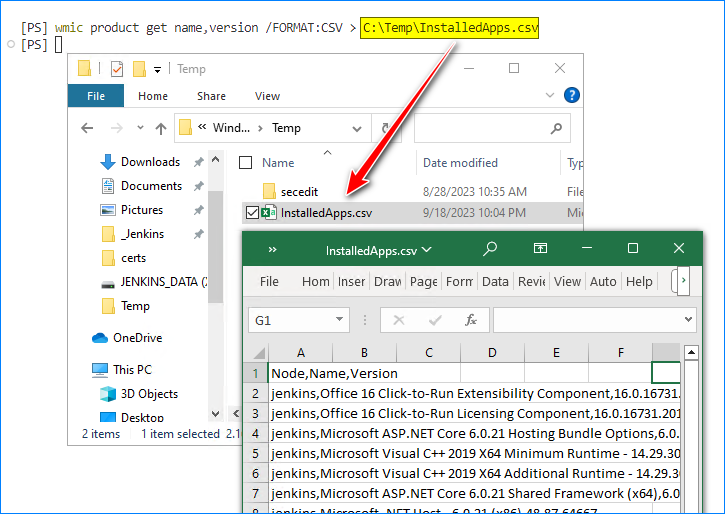
Task: Open the Explorer Home tab
Action: coord(153,96)
